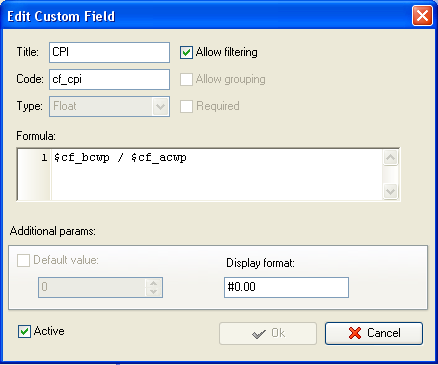Focus the Code field containing cf_cpi
The height and width of the screenshot is (365, 438).
point(109,79)
